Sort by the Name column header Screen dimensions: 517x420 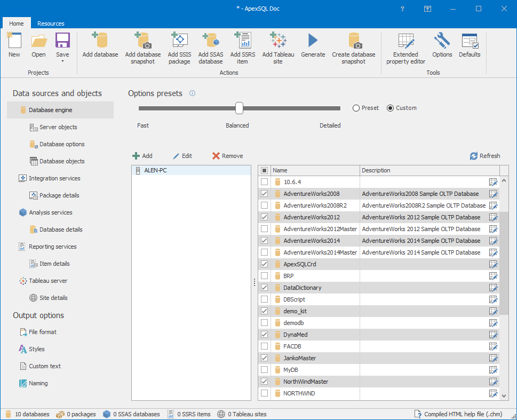point(315,170)
